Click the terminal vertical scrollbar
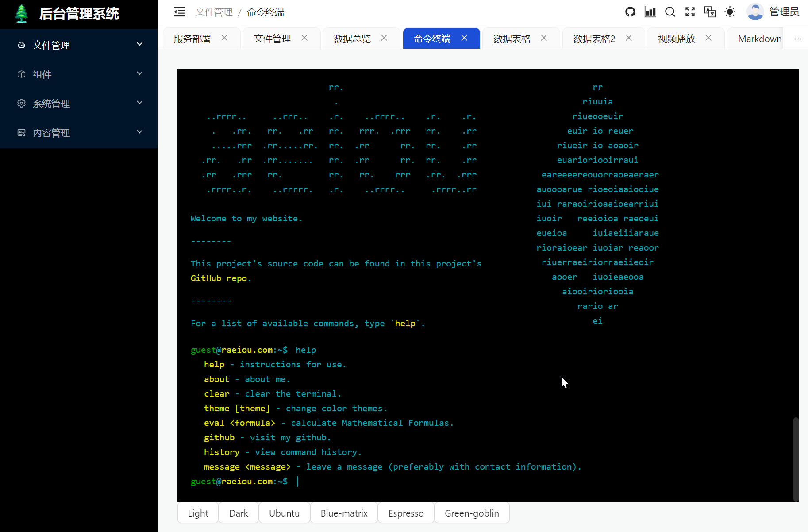This screenshot has width=808, height=532. click(x=795, y=458)
